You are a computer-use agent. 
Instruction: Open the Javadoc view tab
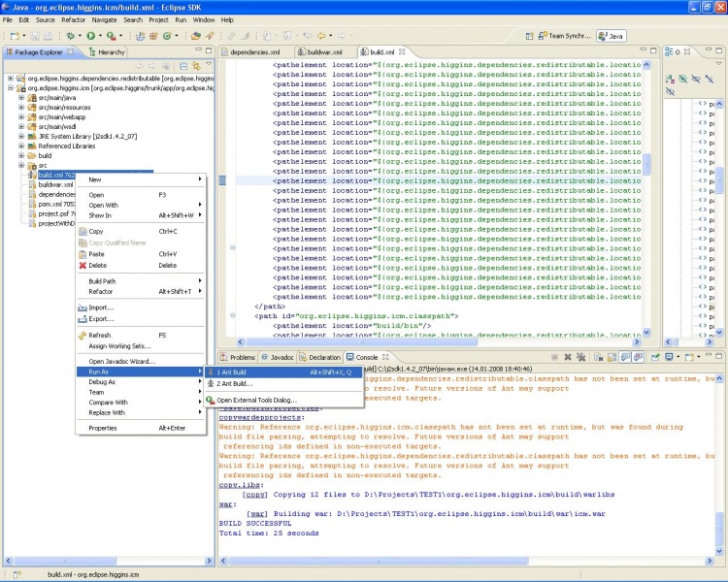[278, 357]
